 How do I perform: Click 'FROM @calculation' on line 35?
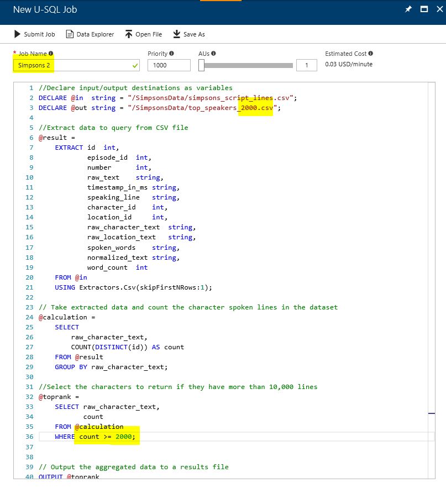click(x=89, y=427)
